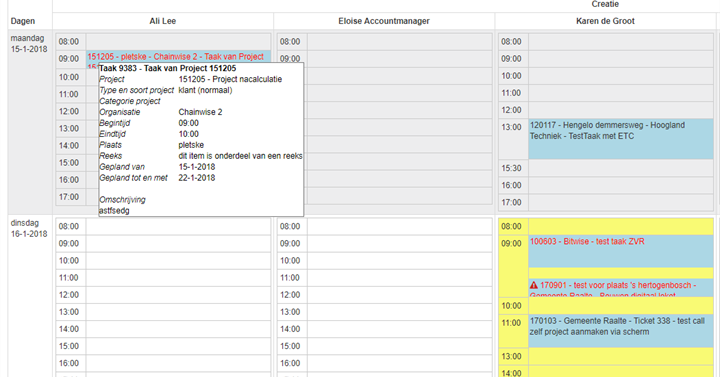Click tooltip Reeks value about the series
The width and height of the screenshot is (720, 377).
(x=240, y=156)
